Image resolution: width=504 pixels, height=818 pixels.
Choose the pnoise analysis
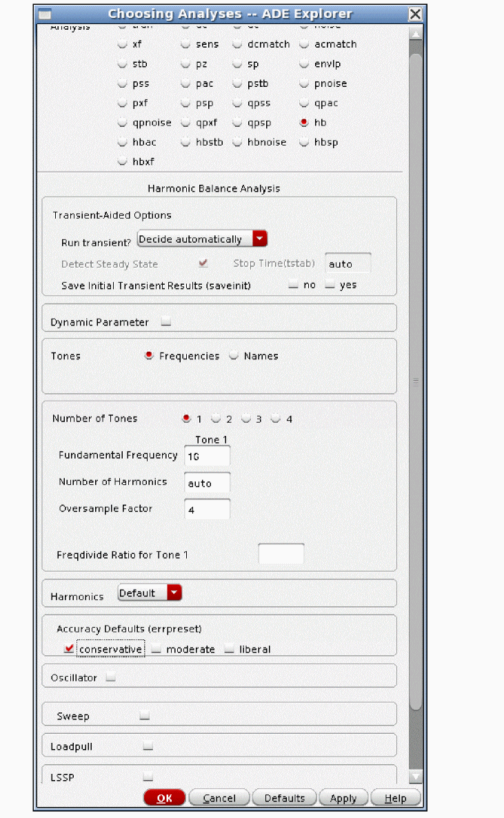coord(303,83)
